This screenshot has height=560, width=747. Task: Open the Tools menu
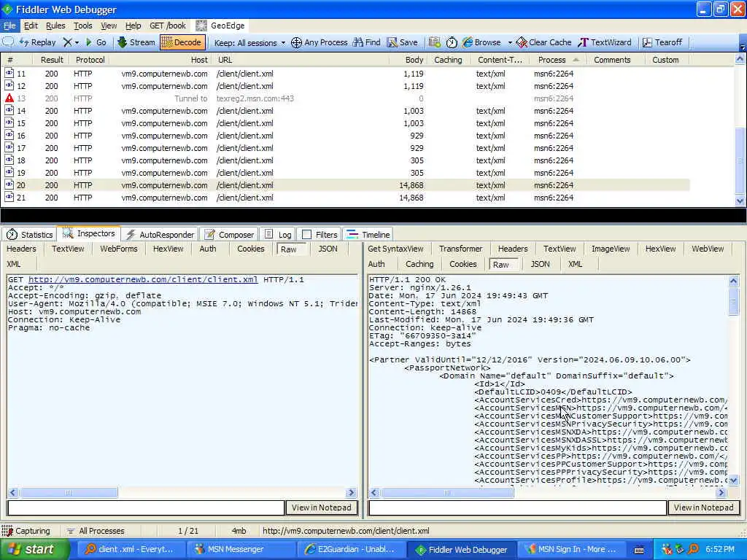click(82, 26)
